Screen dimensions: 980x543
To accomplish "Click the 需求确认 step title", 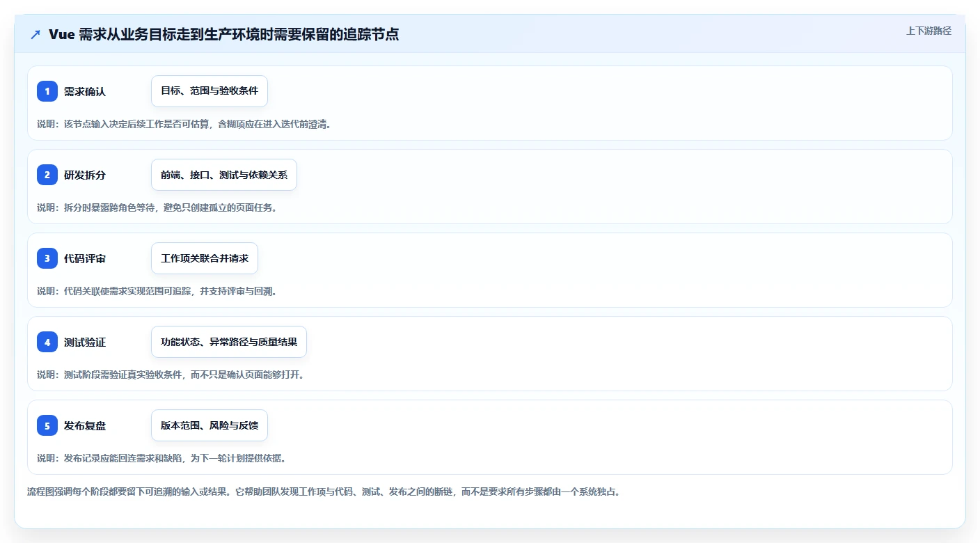I will coord(85,91).
